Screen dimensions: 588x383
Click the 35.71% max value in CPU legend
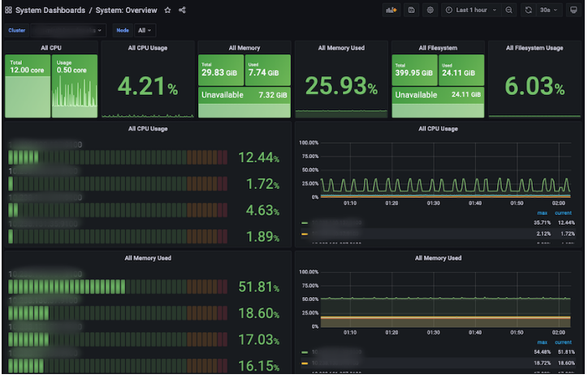point(543,223)
